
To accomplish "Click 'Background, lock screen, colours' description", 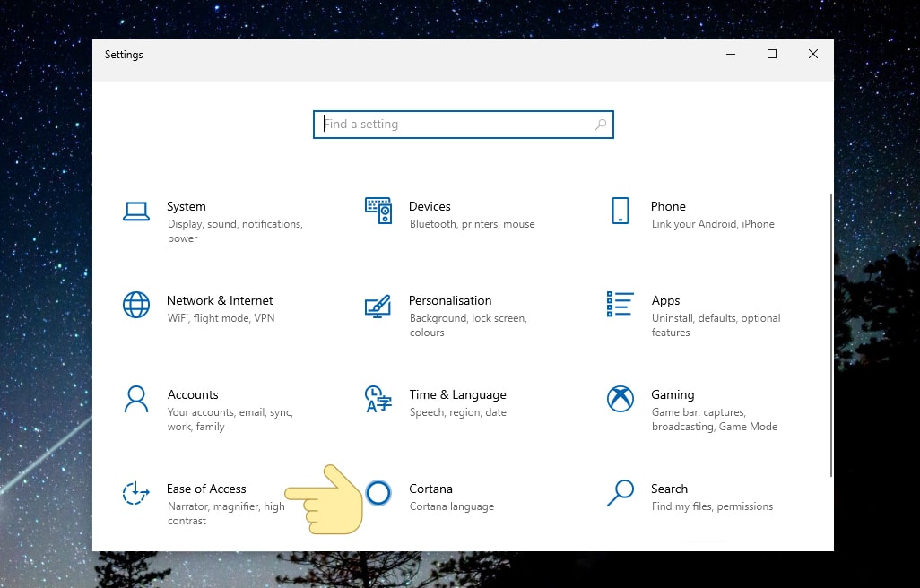I will point(468,324).
